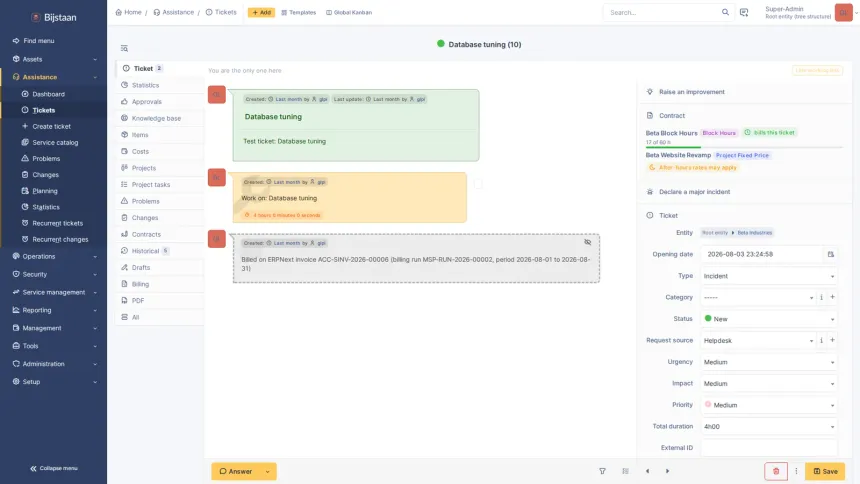Open the Billing tab

159,284
